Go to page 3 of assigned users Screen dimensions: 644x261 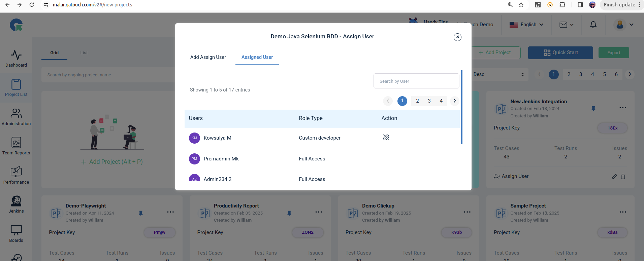pyautogui.click(x=429, y=101)
